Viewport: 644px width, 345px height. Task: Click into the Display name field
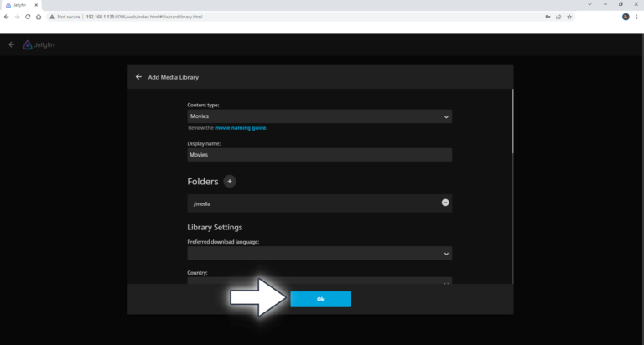[x=319, y=155]
